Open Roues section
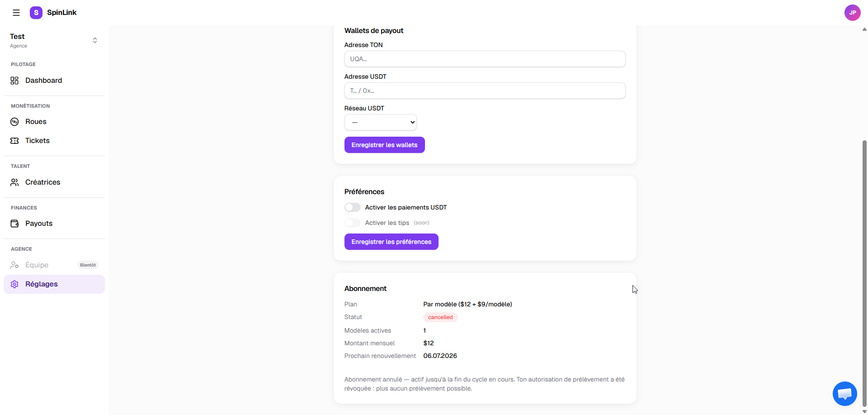 [54, 122]
